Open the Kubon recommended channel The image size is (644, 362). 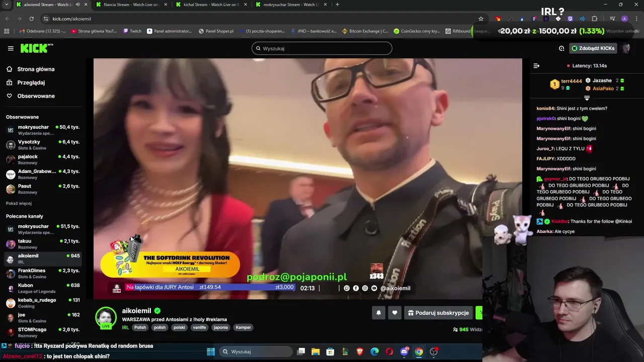[x=42, y=288]
